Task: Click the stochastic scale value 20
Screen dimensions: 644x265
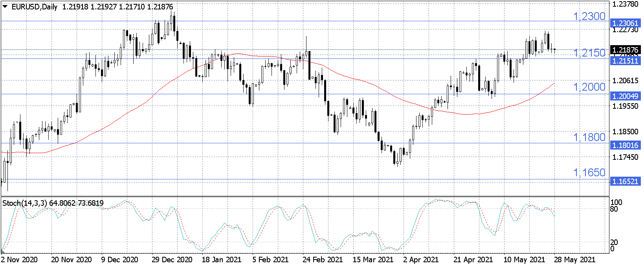Action: tap(614, 242)
